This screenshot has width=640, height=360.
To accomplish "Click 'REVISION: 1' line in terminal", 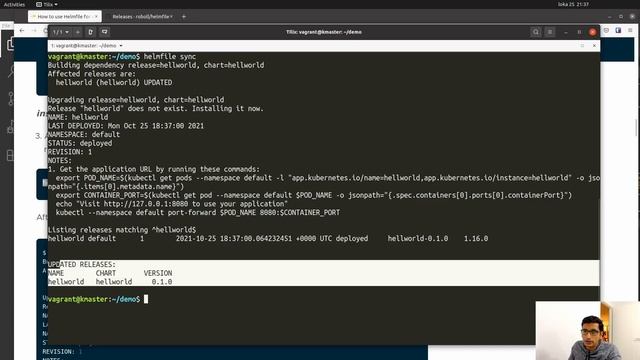I will click(70, 152).
